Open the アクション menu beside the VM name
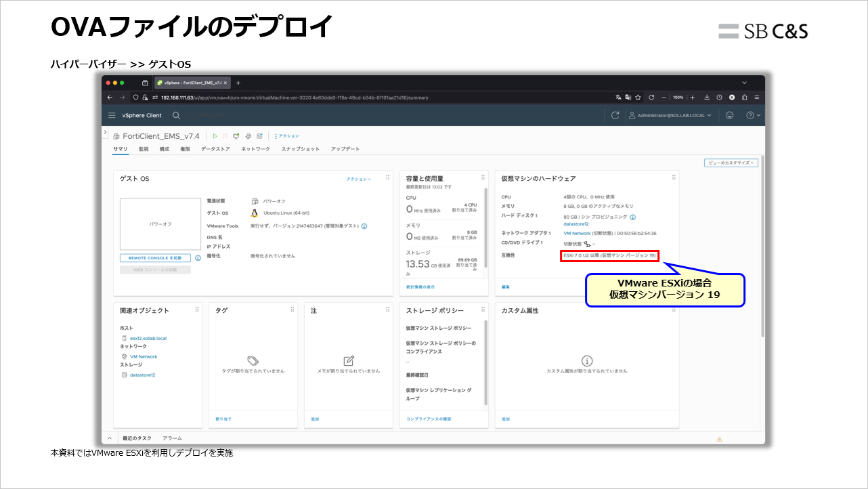The height and width of the screenshot is (489, 868). [x=287, y=136]
